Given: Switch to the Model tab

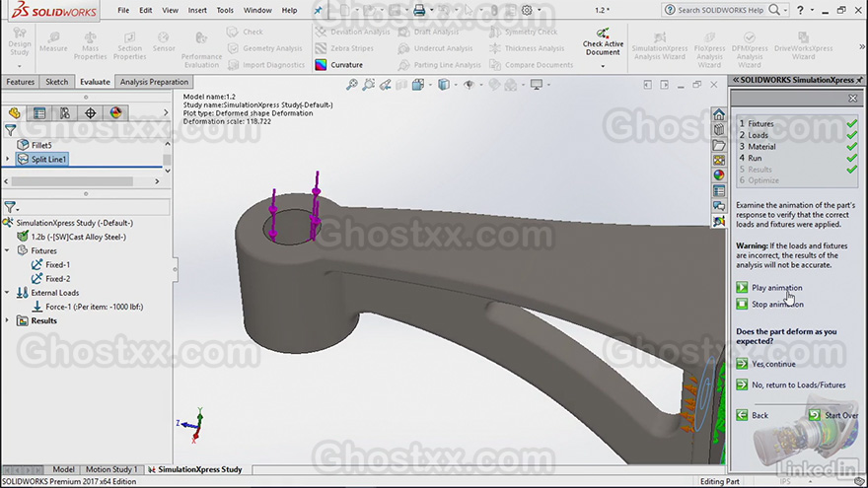Looking at the screenshot, I should tap(64, 469).
